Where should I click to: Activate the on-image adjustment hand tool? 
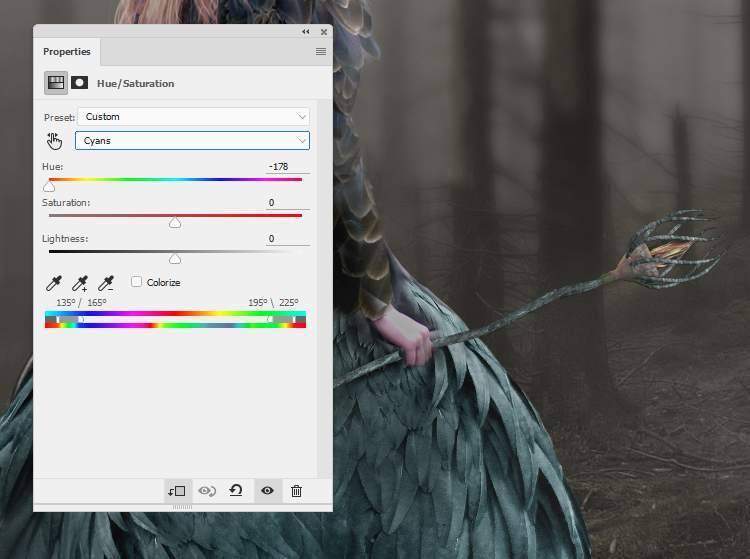click(x=55, y=141)
